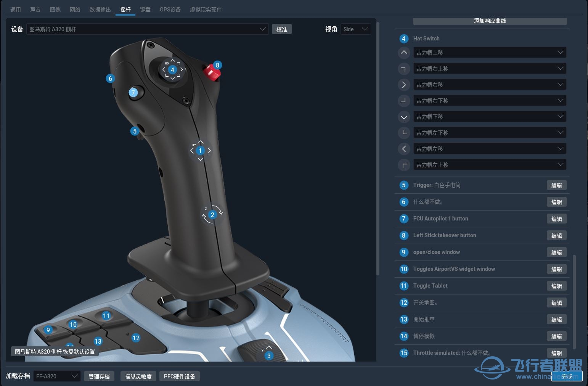Click hat down-right direction icon in list

tap(404, 101)
